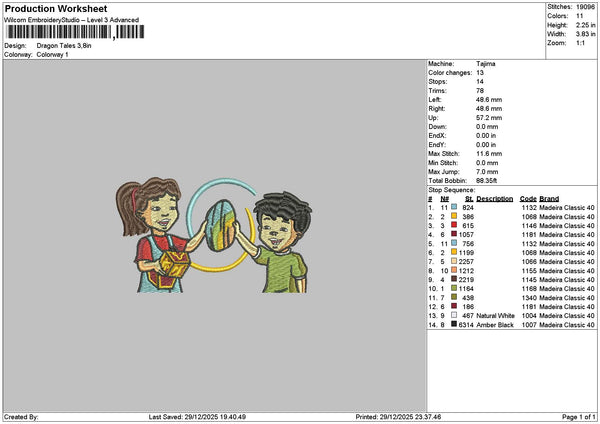This screenshot has width=600, height=424.
Task: Click the Color changes value 13
Action: click(x=480, y=73)
